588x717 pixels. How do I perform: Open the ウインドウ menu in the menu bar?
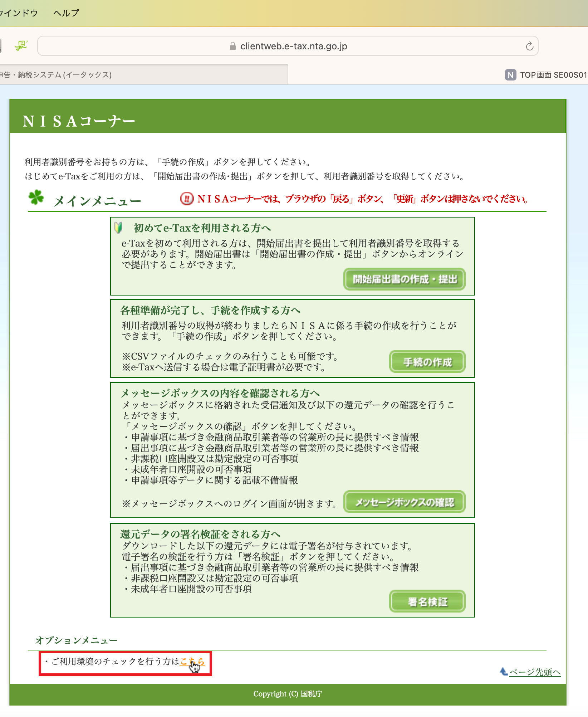[x=19, y=13]
